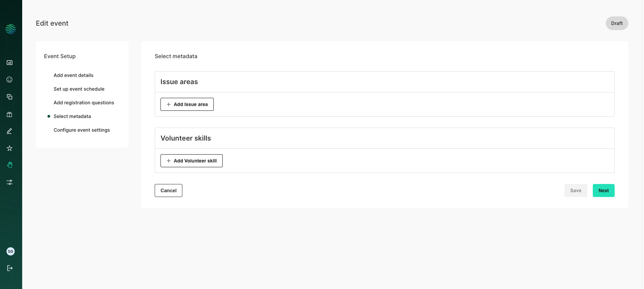Go to Add event details step
The height and width of the screenshot is (289, 644).
point(73,75)
